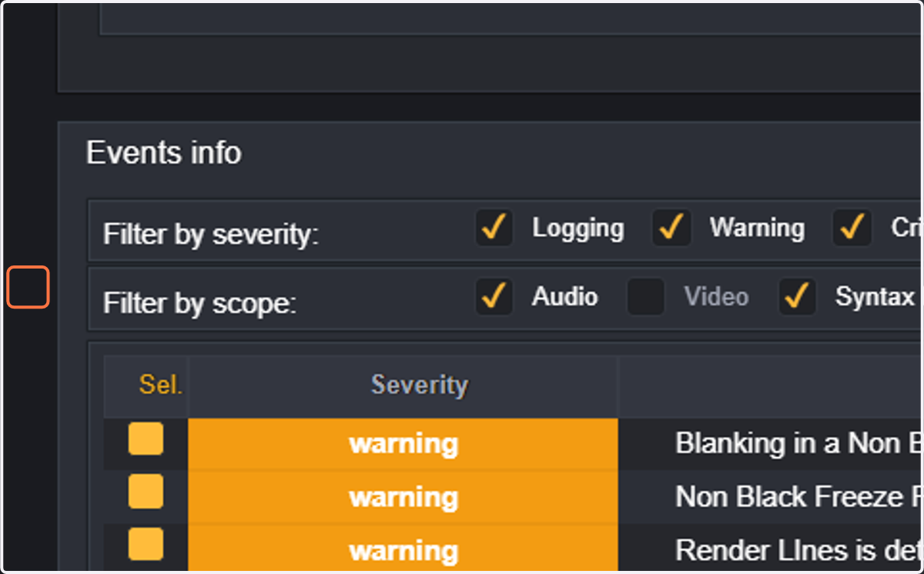Viewport: 924px width, 574px height.
Task: Select the Render LInes event row checkbox
Action: (146, 544)
